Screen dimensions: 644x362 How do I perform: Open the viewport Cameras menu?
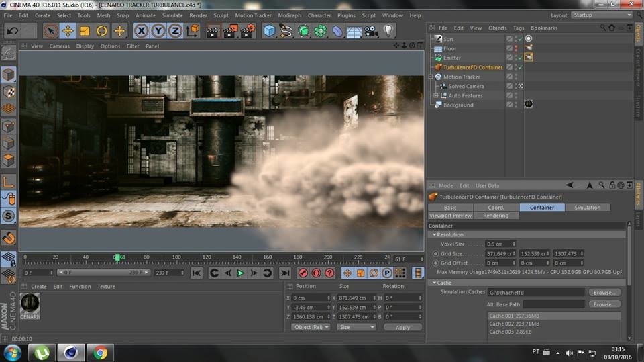60,46
